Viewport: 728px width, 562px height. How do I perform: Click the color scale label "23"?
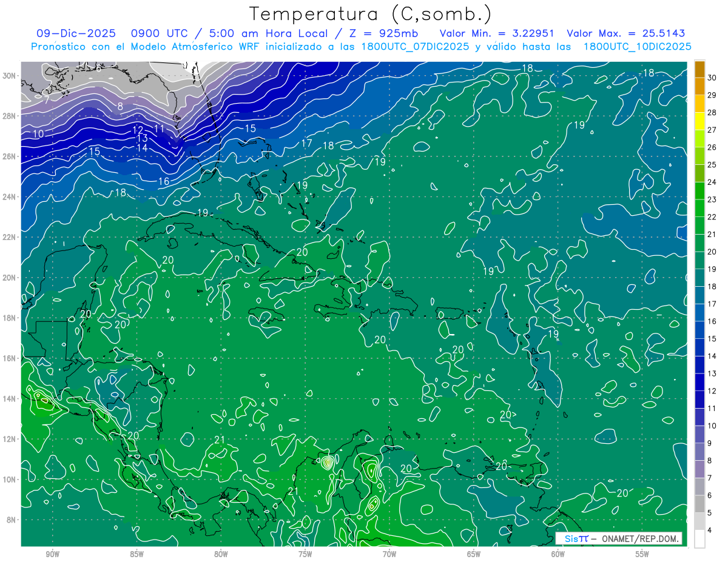712,199
